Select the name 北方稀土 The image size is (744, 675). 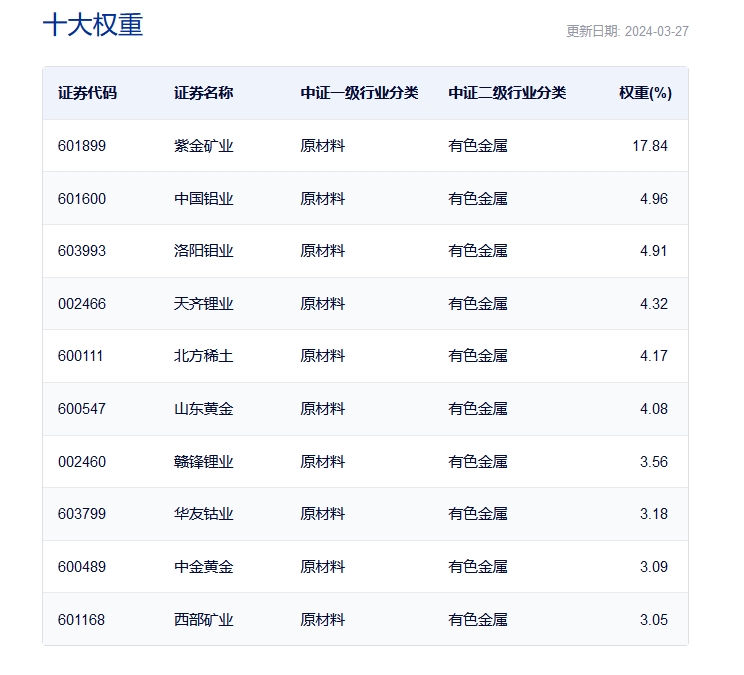tap(204, 356)
